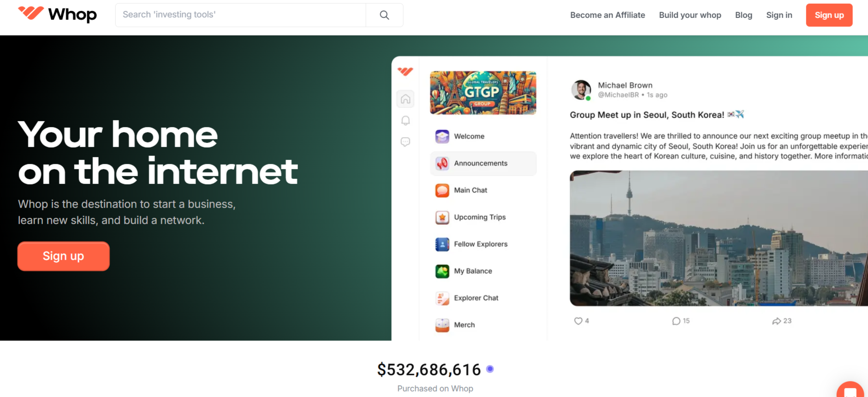
Task: Click the purple live indicator dot
Action: click(x=490, y=369)
